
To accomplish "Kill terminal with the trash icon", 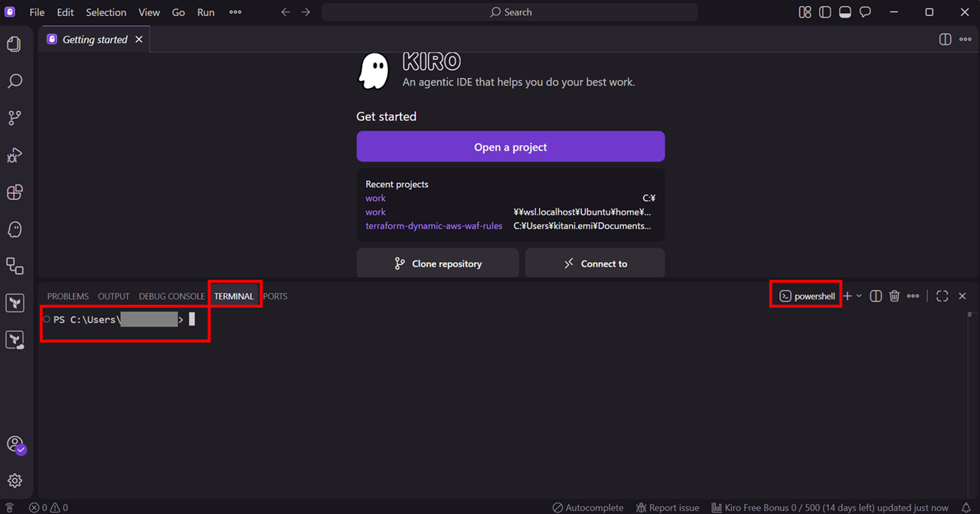I will click(894, 296).
